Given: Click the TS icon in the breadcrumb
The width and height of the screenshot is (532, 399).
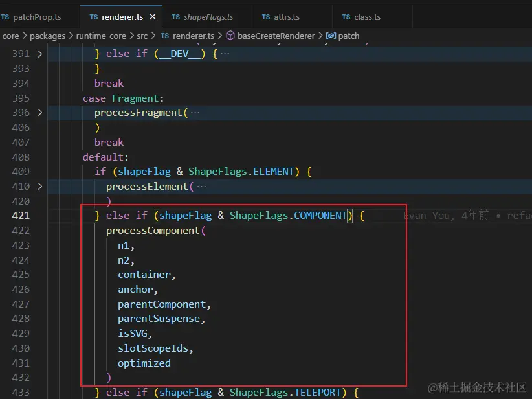Looking at the screenshot, I should [165, 36].
